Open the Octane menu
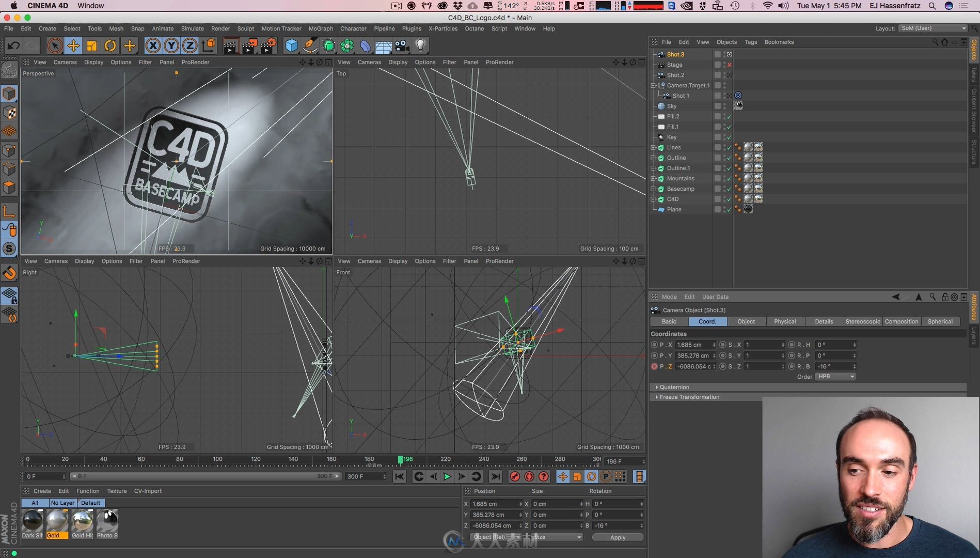This screenshot has height=558, width=980. [x=474, y=28]
